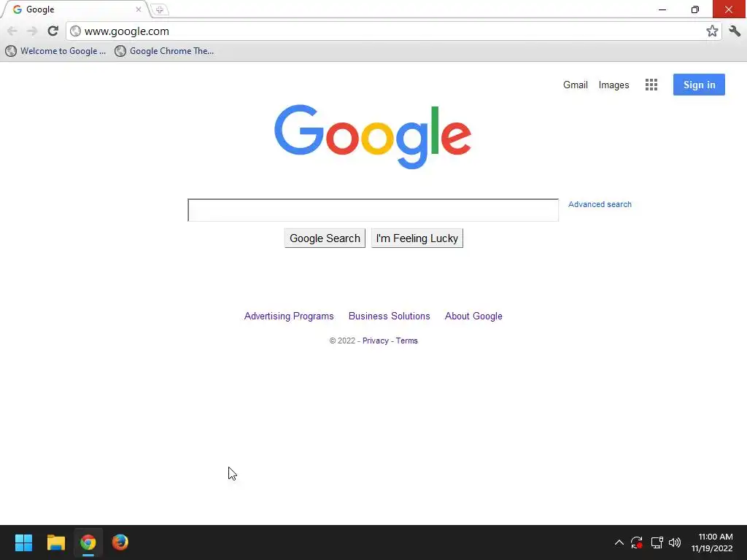The width and height of the screenshot is (747, 560).
Task: Open Gmail link
Action: pos(575,85)
